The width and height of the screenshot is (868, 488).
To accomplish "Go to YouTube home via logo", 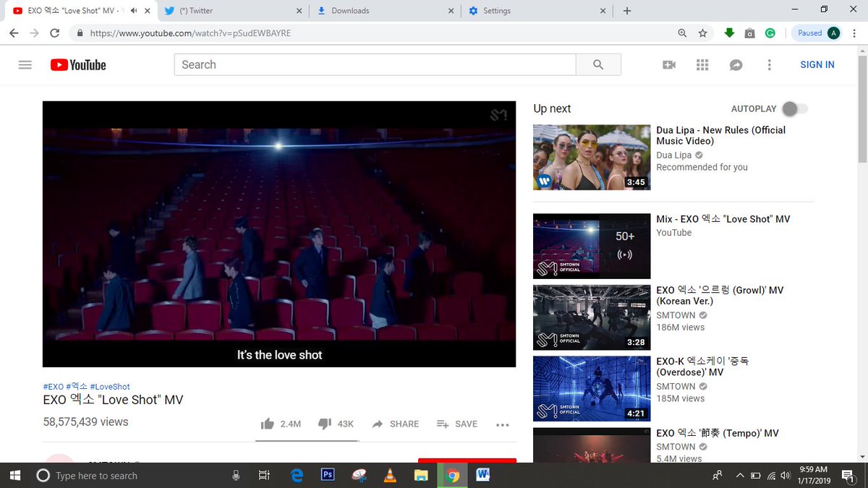I will coord(78,65).
